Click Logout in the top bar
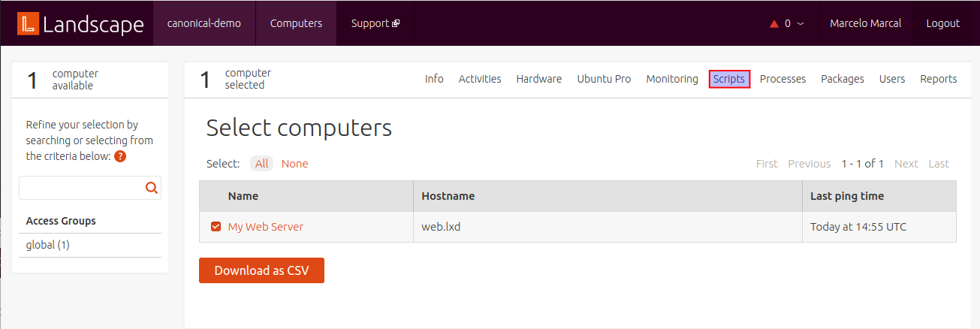The image size is (980, 329). (942, 23)
